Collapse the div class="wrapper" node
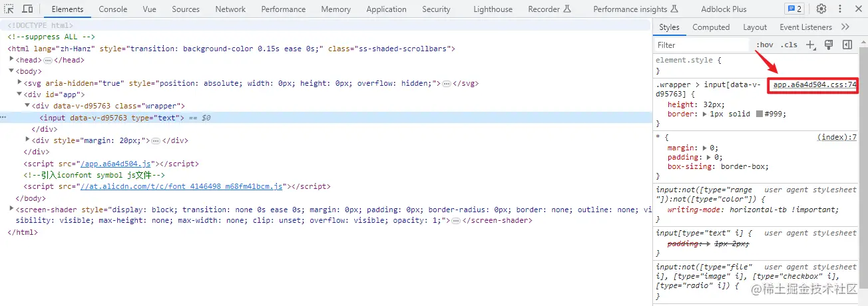868x306 pixels. (x=27, y=106)
